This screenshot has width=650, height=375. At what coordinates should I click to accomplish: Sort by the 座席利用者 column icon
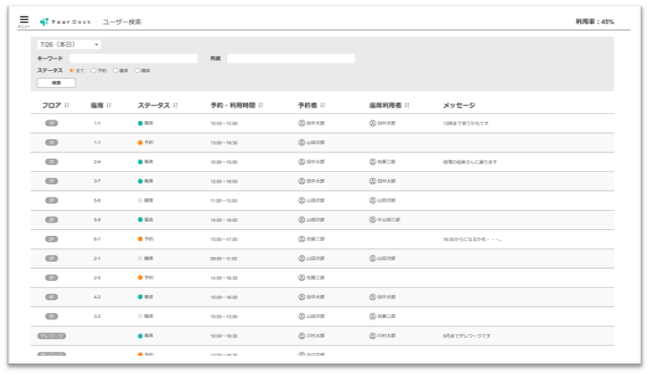tap(407, 105)
